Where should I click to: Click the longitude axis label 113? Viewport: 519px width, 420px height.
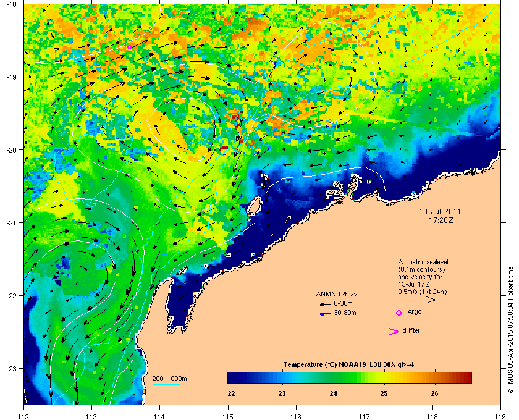click(x=91, y=417)
